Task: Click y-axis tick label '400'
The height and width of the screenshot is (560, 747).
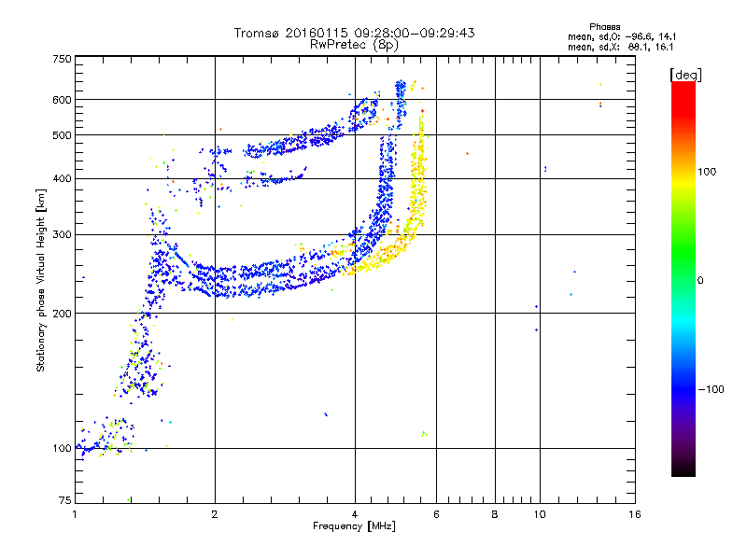Action: (x=63, y=179)
